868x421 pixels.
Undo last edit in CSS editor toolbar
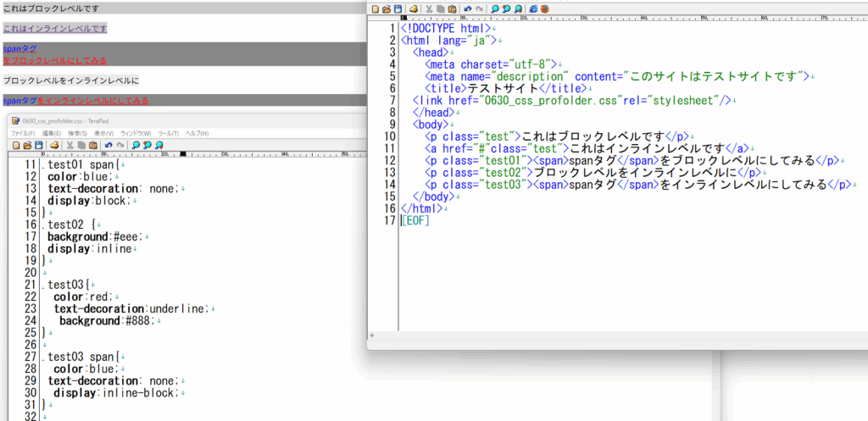point(108,145)
